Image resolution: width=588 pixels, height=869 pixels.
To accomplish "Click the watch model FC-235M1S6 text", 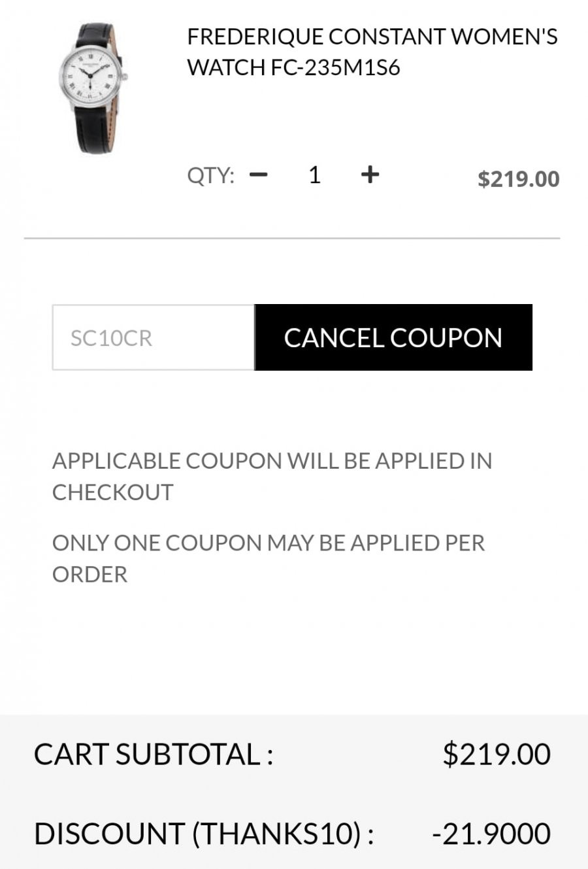I will (x=335, y=67).
